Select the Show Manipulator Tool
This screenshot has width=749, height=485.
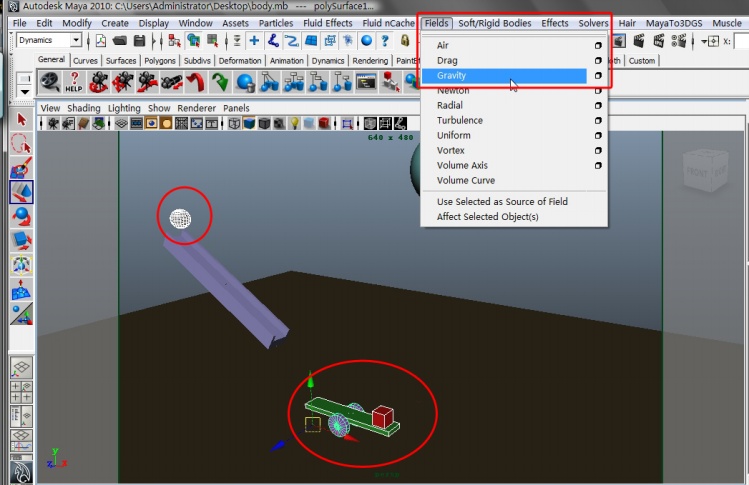(x=21, y=313)
